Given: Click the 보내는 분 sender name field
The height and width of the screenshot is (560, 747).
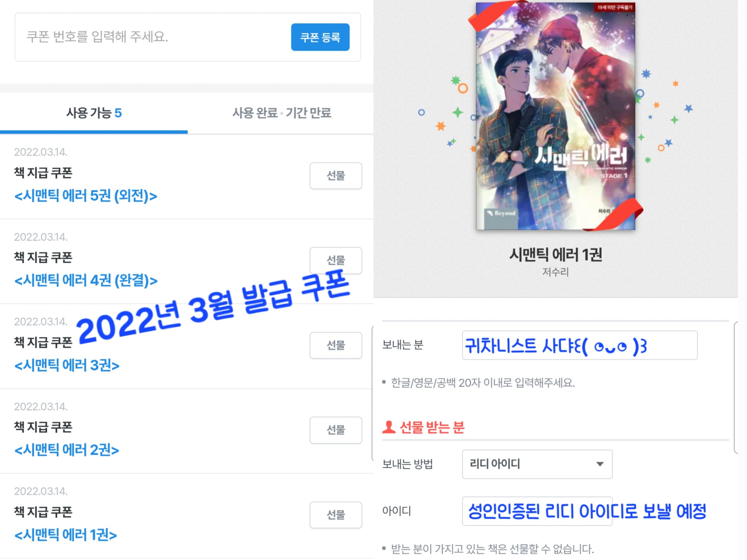Looking at the screenshot, I should [580, 345].
